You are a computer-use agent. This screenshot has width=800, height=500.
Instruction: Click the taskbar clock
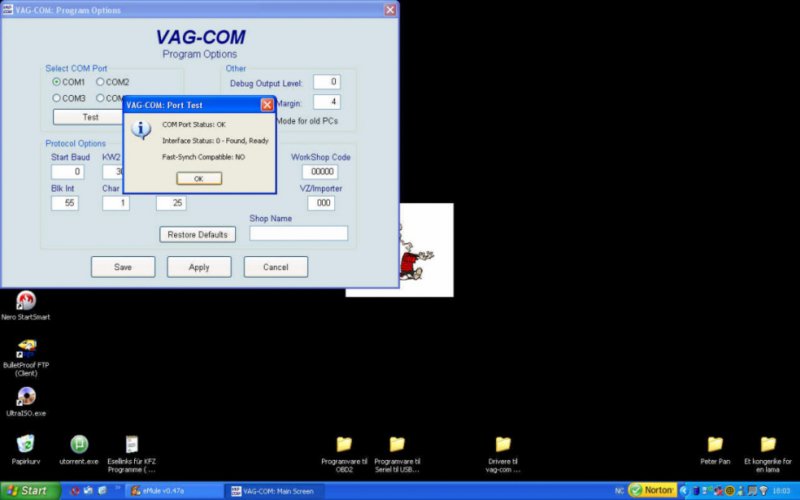pos(781,491)
